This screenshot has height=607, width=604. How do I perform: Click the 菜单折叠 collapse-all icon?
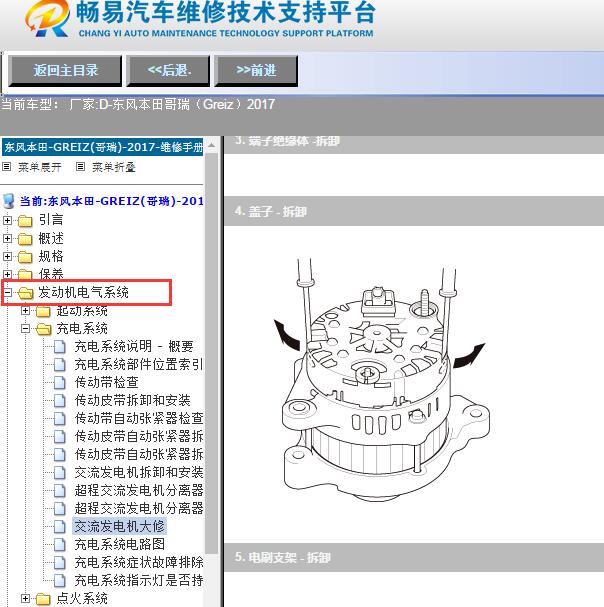point(80,167)
